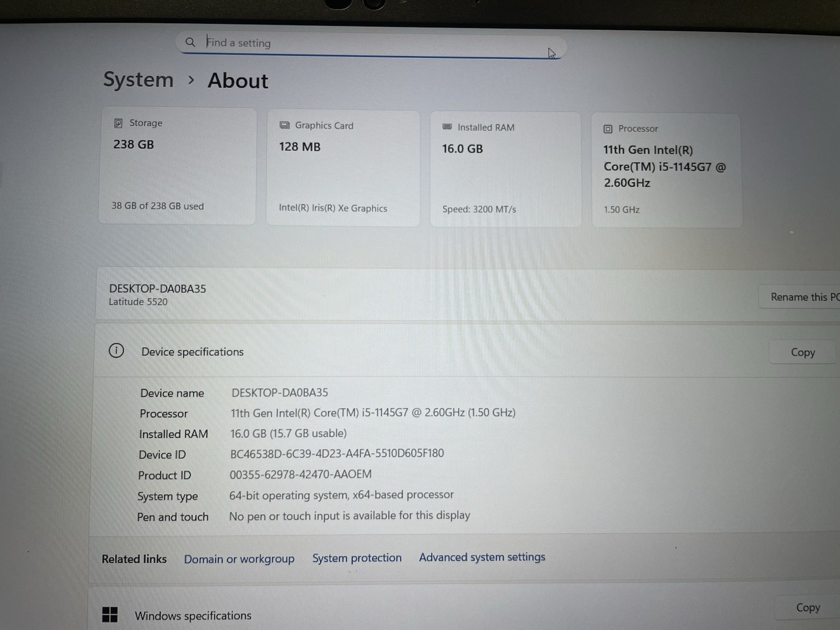This screenshot has width=840, height=630.
Task: Click the Product ID label
Action: pos(164,476)
